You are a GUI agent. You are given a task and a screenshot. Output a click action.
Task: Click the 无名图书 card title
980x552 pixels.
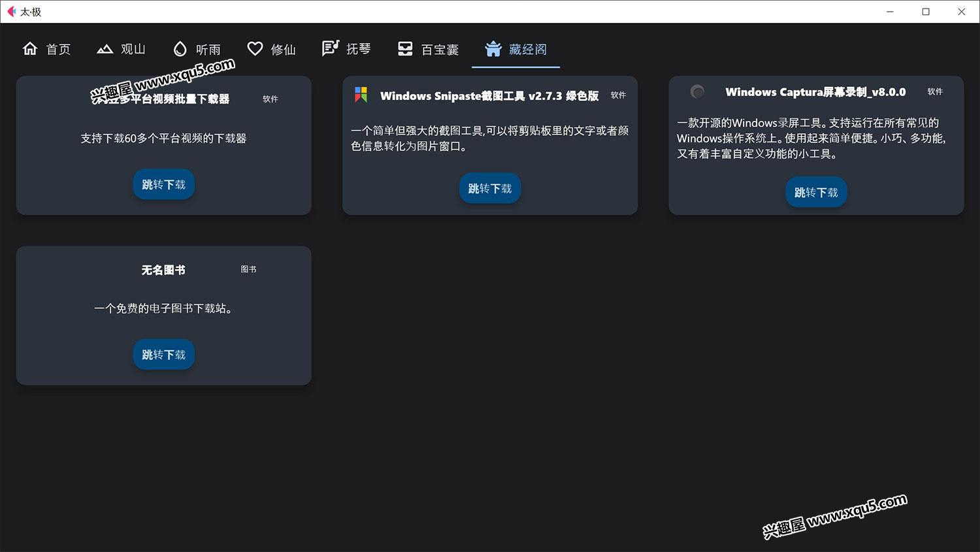click(163, 270)
